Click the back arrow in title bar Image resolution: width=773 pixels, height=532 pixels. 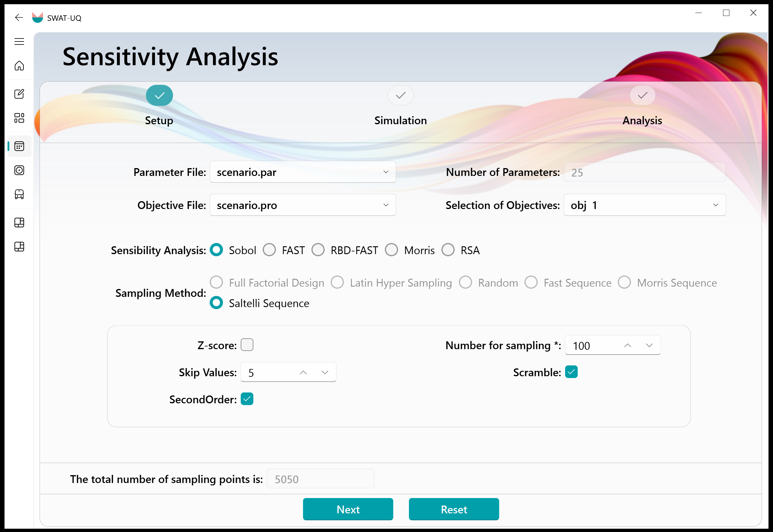19,17
